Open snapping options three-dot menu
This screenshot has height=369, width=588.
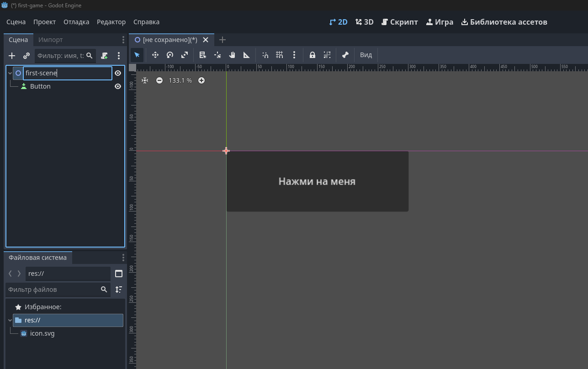pyautogui.click(x=294, y=55)
